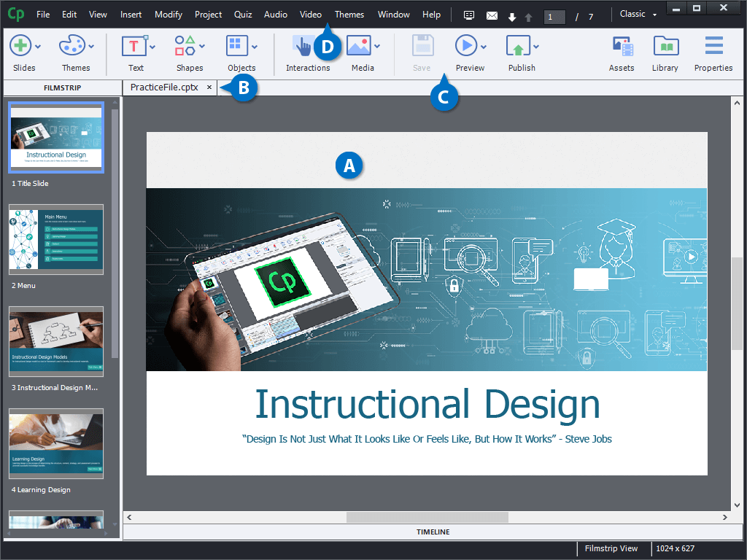Add text with the Text toolbar icon
The image size is (747, 560).
click(133, 45)
